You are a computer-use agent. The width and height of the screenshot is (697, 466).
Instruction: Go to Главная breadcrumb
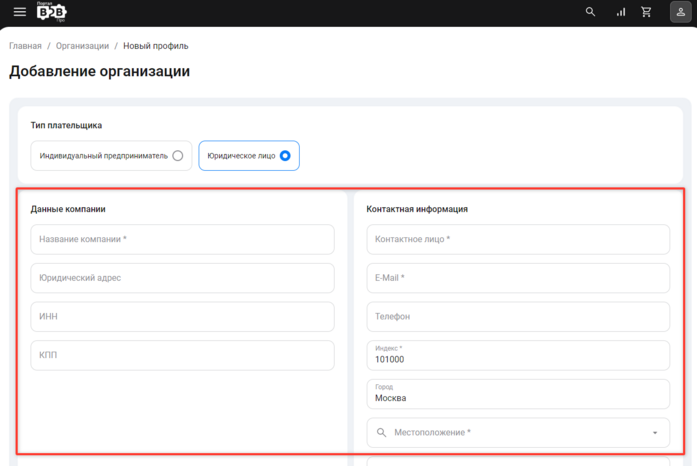(25, 46)
